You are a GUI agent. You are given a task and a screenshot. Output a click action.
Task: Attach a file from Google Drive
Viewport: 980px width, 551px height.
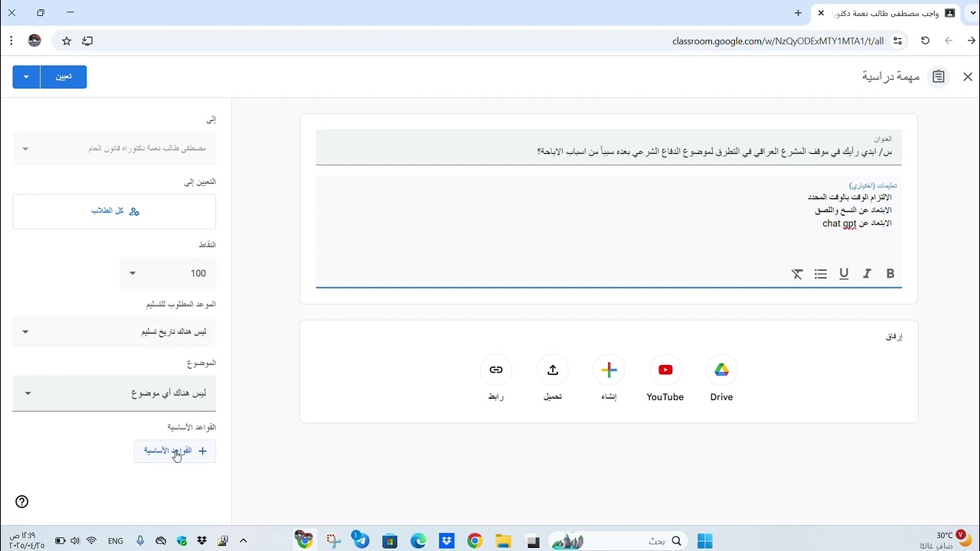tap(721, 370)
